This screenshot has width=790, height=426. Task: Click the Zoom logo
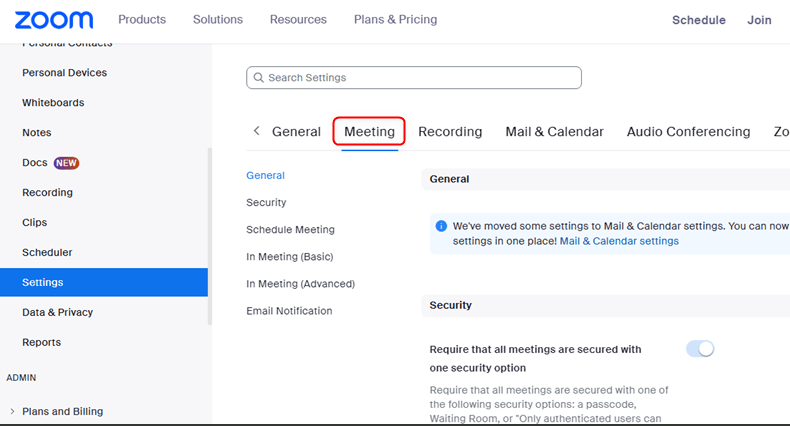tap(54, 20)
